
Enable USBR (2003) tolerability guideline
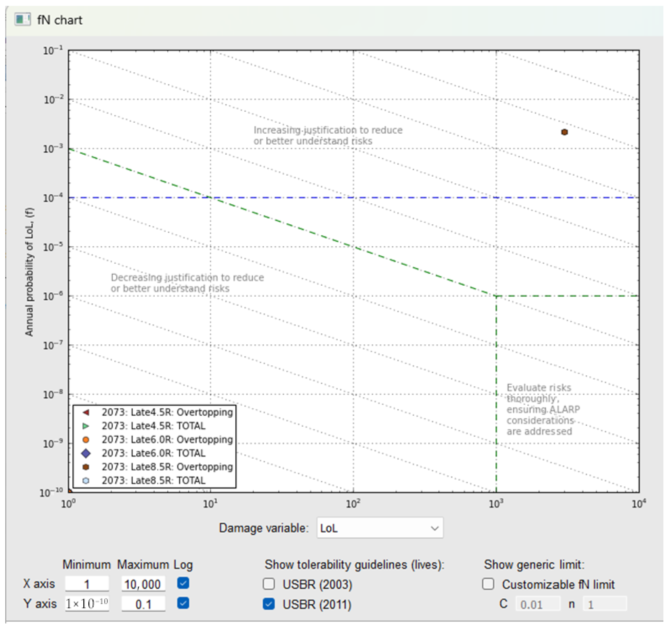click(269, 584)
